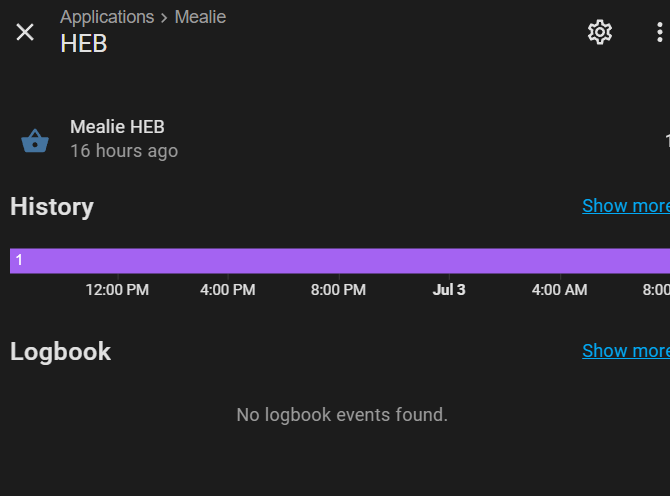Click the state value 1 in bar
This screenshot has height=496, width=670.
19,260
